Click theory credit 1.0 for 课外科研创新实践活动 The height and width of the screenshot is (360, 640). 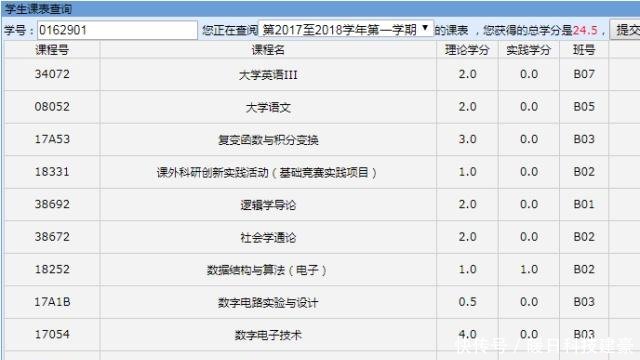coord(467,172)
